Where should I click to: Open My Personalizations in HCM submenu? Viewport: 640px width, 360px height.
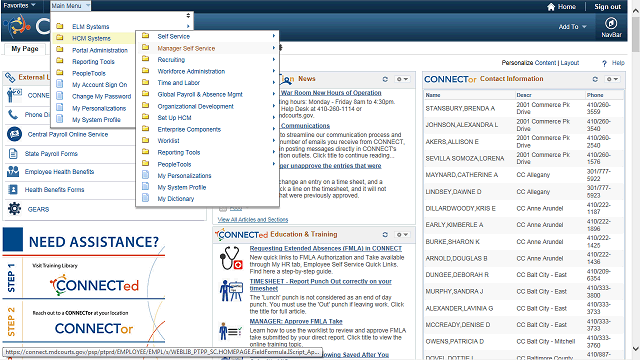coord(184,176)
